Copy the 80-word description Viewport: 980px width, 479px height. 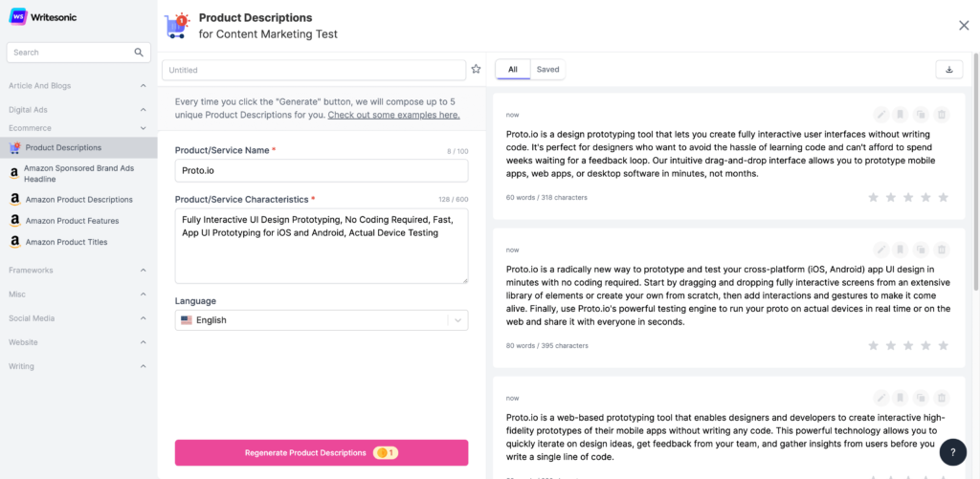[x=921, y=250]
